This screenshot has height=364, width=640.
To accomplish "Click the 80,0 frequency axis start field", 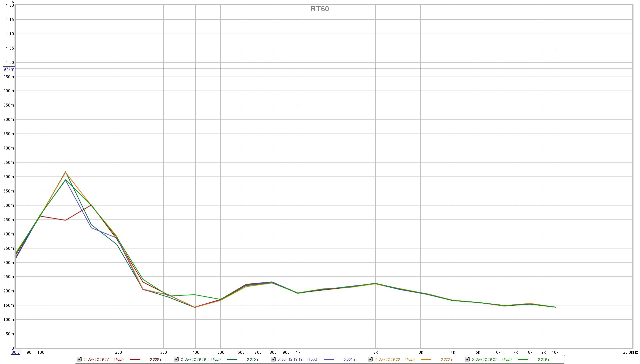I will 16,352.
